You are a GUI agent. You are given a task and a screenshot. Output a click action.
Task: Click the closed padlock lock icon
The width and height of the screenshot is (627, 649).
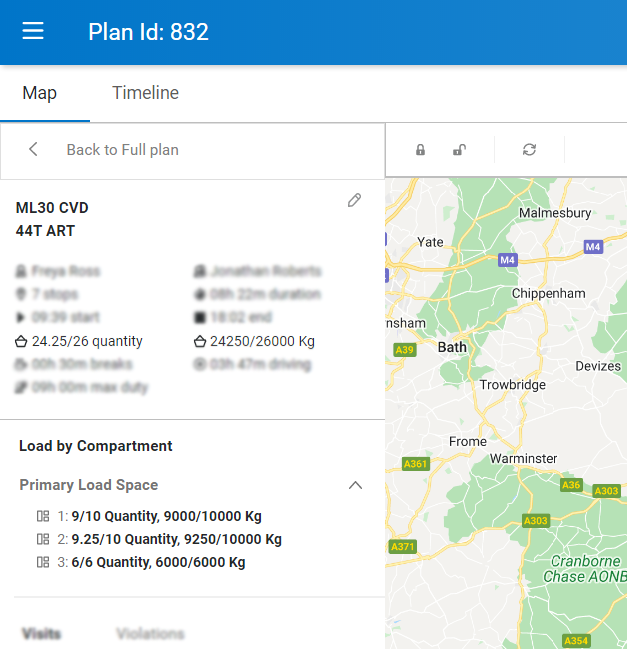(420, 150)
